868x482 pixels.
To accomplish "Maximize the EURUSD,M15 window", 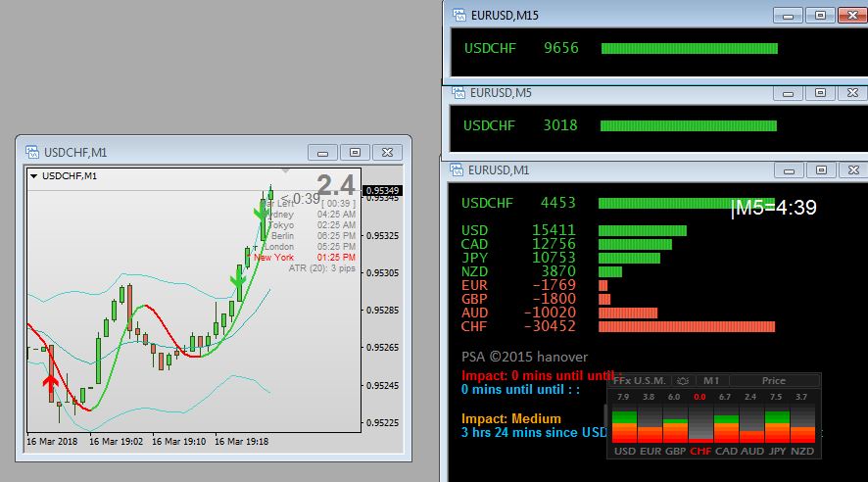I will tap(820, 16).
